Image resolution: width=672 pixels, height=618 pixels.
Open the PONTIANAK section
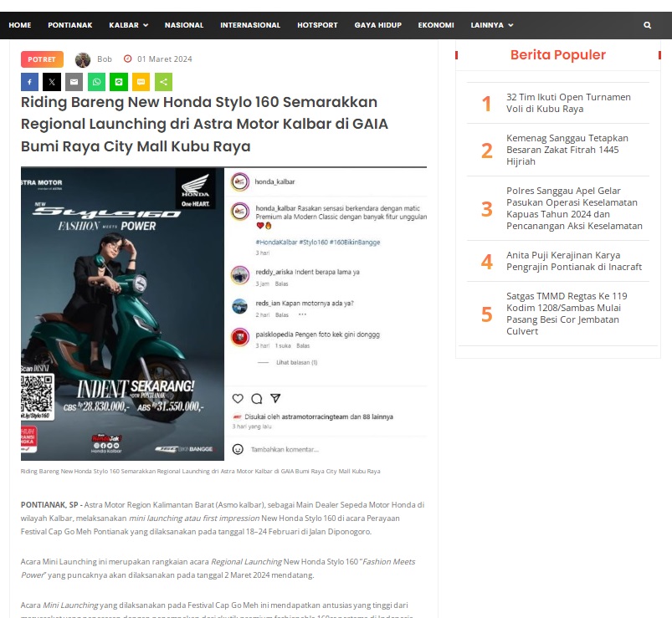(69, 25)
